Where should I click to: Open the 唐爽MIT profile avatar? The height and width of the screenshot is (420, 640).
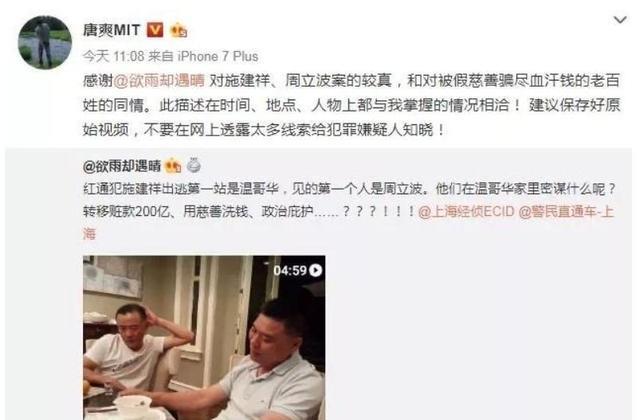tap(45, 43)
